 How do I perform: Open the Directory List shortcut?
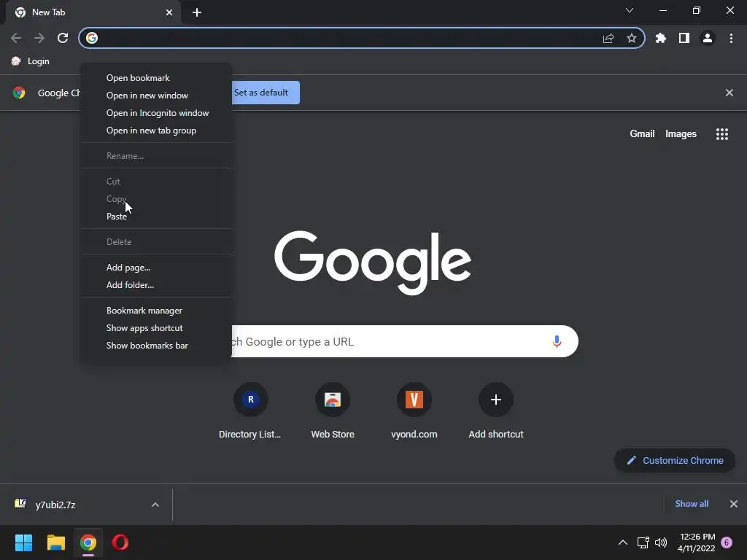click(251, 413)
